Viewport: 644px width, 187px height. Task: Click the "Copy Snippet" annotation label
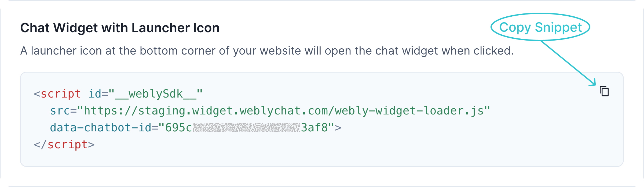(540, 27)
